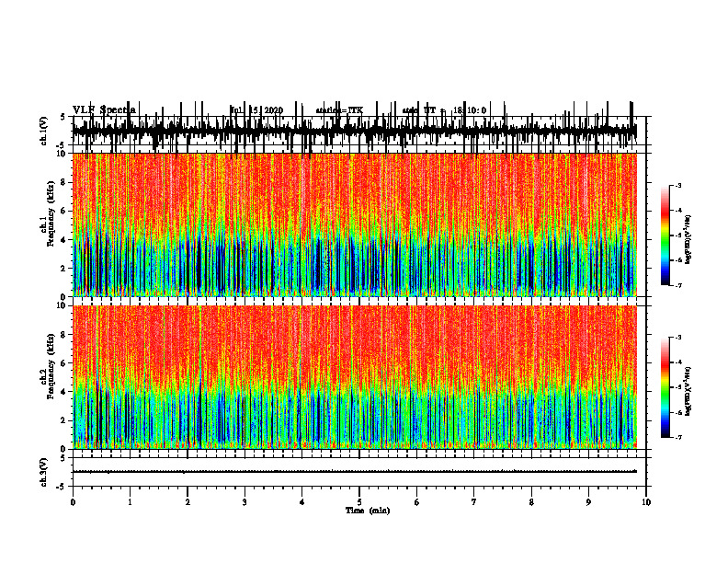This screenshot has height=563, width=728.
Task: Click inside the ch.1 spectrogram panel
Action: pyautogui.click(x=355, y=224)
